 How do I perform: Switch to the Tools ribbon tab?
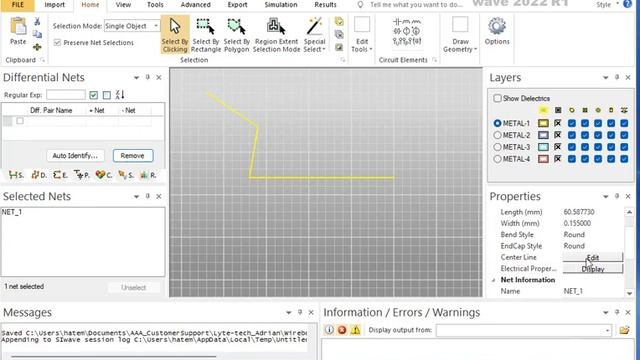tap(155, 4)
